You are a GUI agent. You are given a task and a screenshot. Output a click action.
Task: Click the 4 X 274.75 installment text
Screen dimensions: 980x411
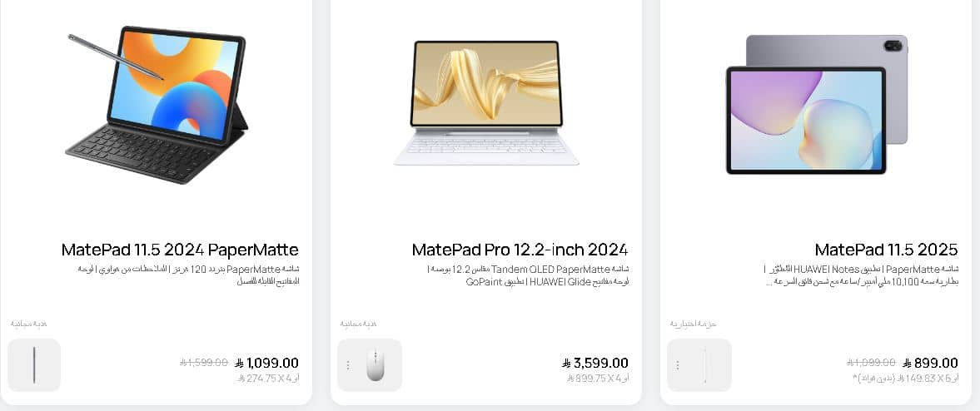[268, 379]
